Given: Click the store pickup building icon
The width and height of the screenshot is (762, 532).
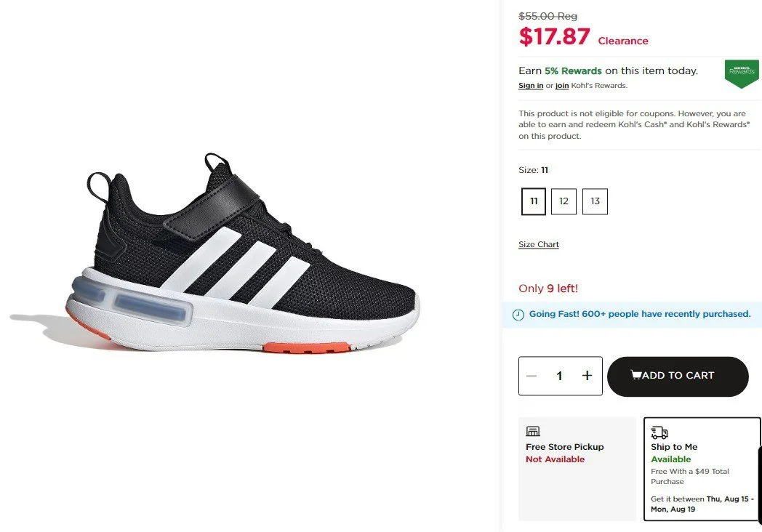Looking at the screenshot, I should point(533,431).
